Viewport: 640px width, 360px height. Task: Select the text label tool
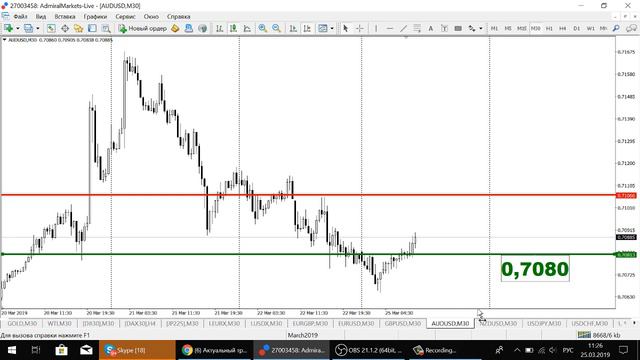(x=444, y=28)
